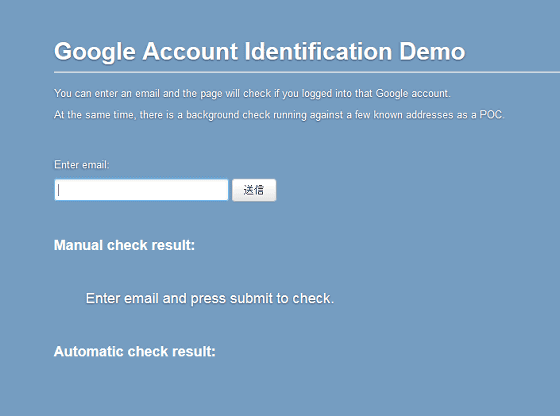Click the 送信 submit button
Screen dimensions: 560x416
coord(254,190)
